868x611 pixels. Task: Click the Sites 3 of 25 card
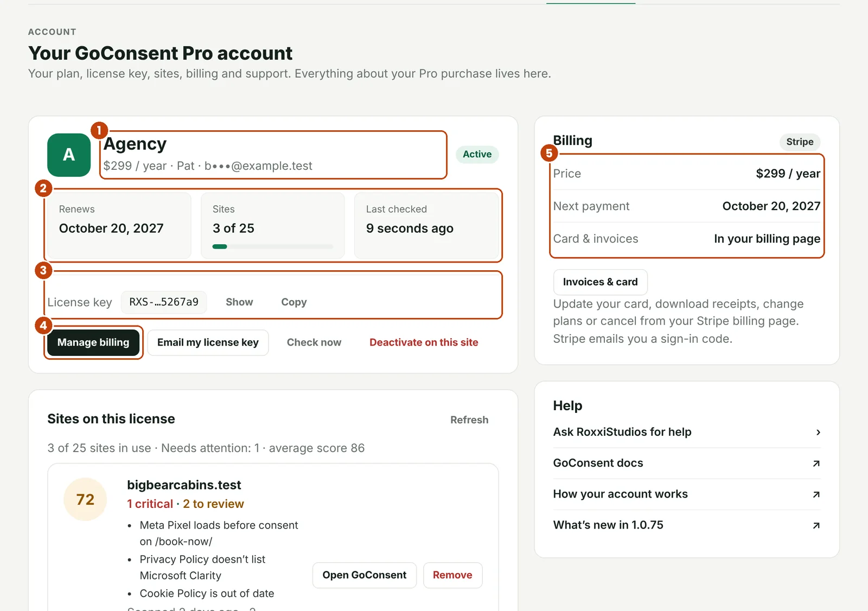coord(273,226)
